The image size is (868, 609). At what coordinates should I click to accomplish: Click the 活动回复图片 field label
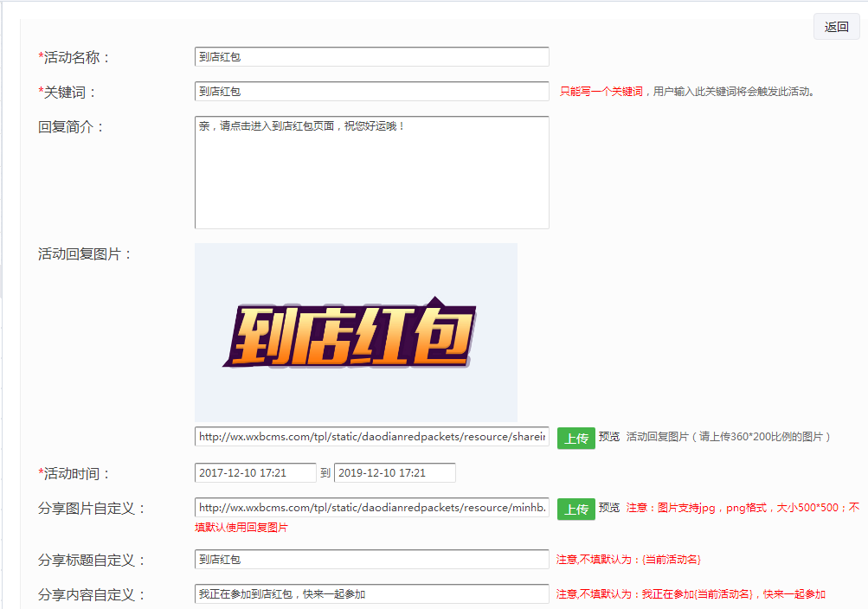click(x=85, y=254)
